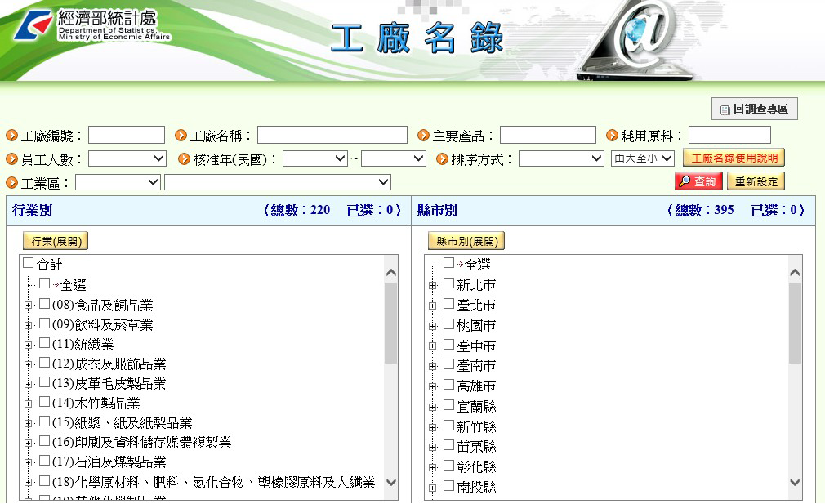This screenshot has height=504, width=825.
Task: Click the industry list scrollbar down arrow
Action: pos(390,483)
